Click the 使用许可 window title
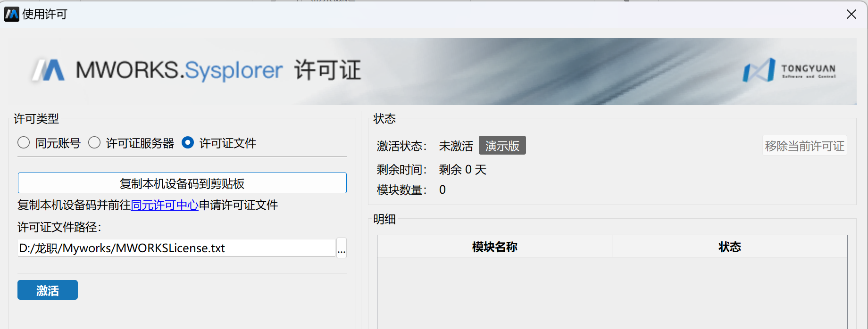This screenshot has height=329, width=868. (45, 14)
